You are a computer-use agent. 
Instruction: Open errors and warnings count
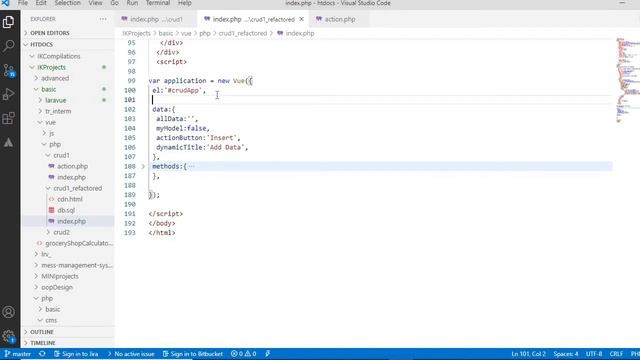pyautogui.click(x=244, y=354)
